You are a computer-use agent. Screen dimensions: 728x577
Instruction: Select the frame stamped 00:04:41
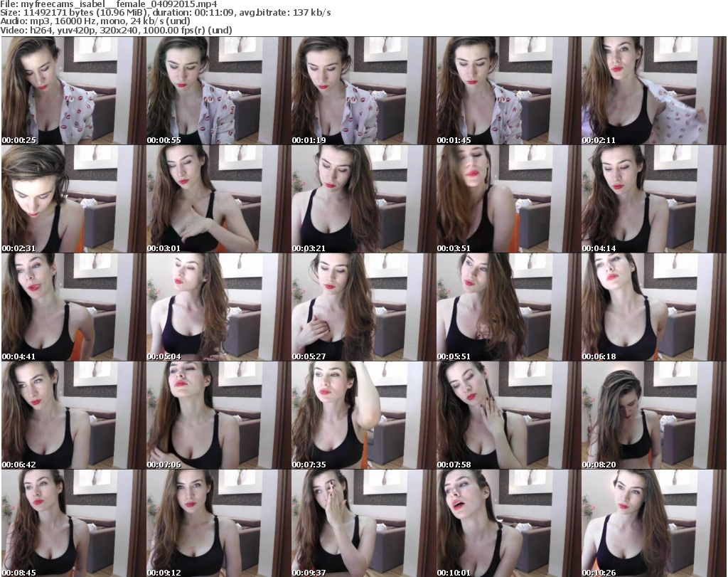coord(73,307)
